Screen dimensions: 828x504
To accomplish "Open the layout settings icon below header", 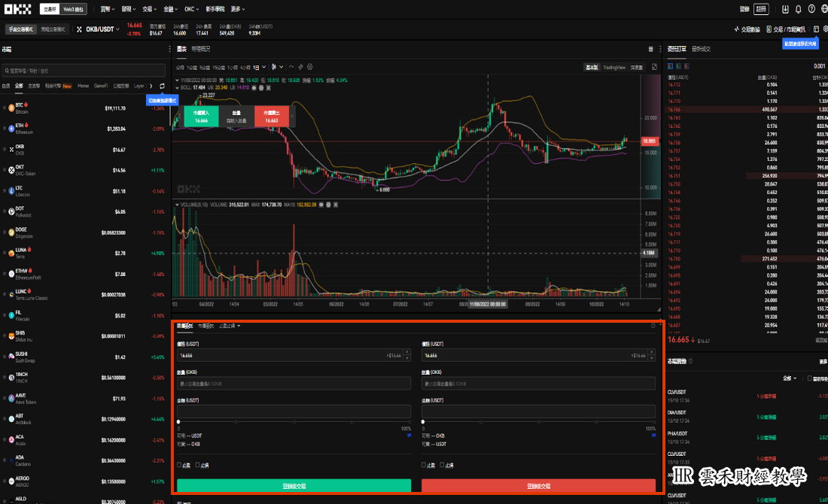I will coord(817,29).
